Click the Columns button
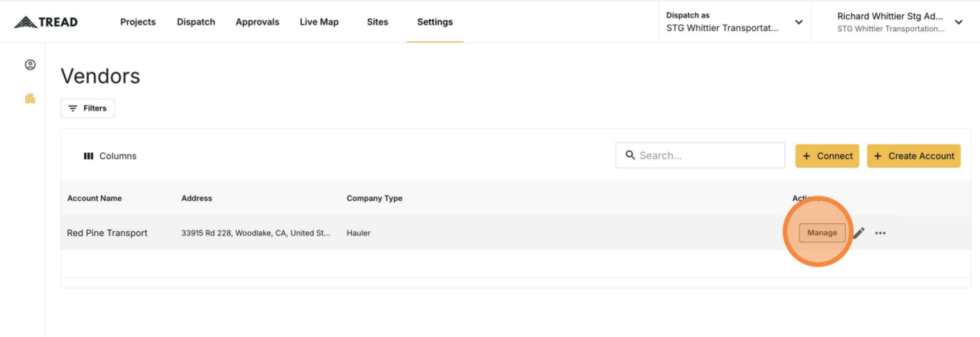 pos(110,156)
